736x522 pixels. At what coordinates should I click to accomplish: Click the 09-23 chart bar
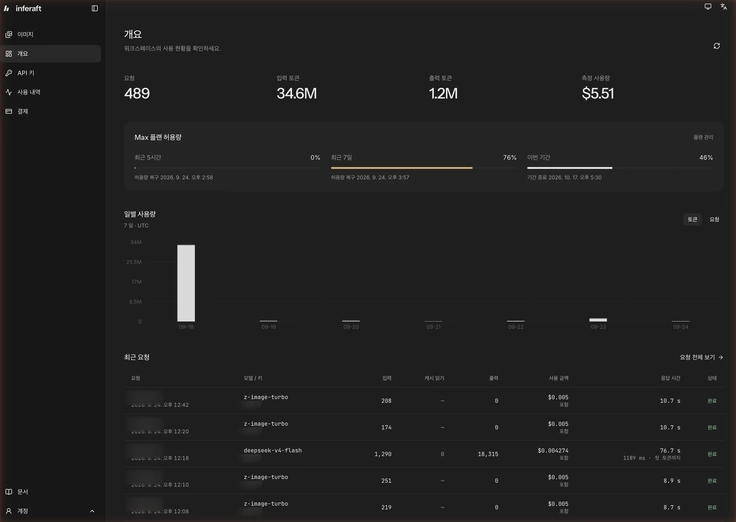[598, 320]
